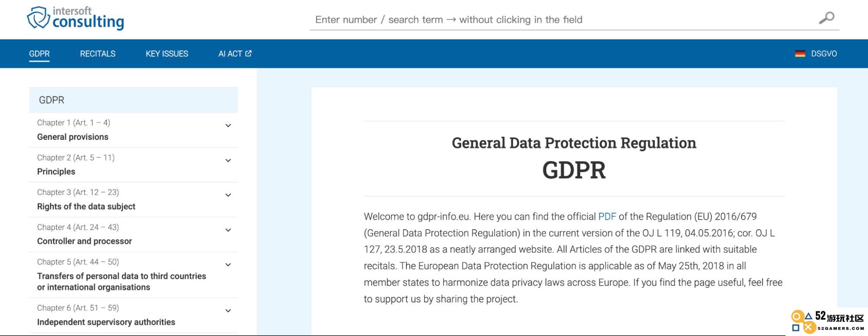
Task: Expand Chapter 2 Principles chevron
Action: click(x=228, y=161)
